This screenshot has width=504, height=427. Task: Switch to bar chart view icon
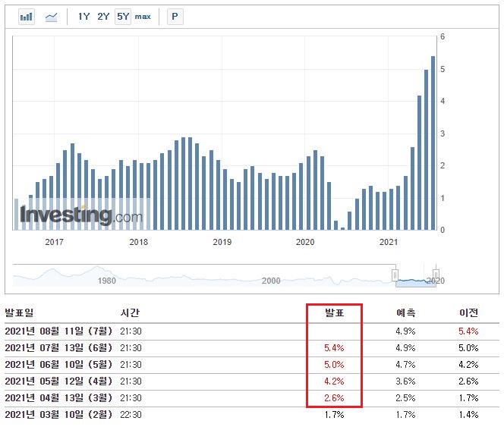tap(27, 17)
